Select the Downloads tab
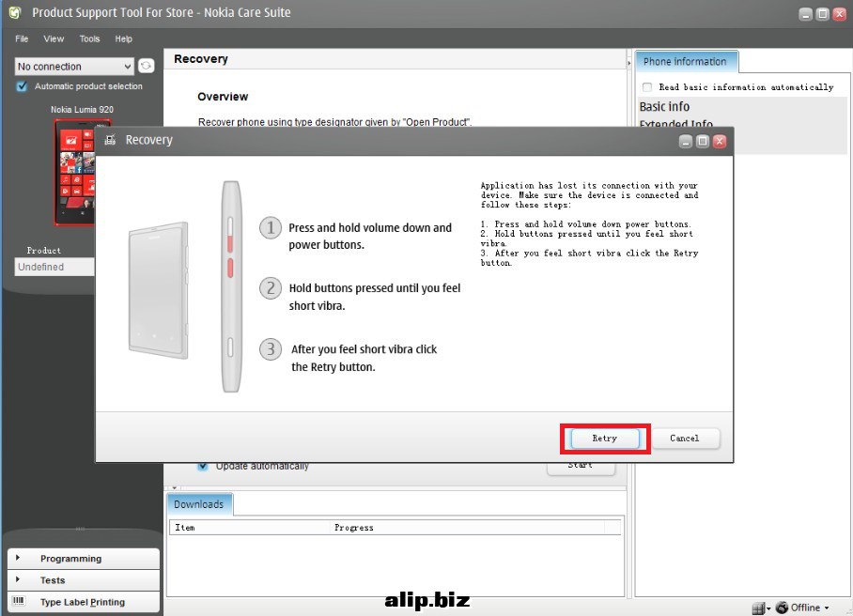Image resolution: width=853 pixels, height=616 pixels. (x=199, y=504)
